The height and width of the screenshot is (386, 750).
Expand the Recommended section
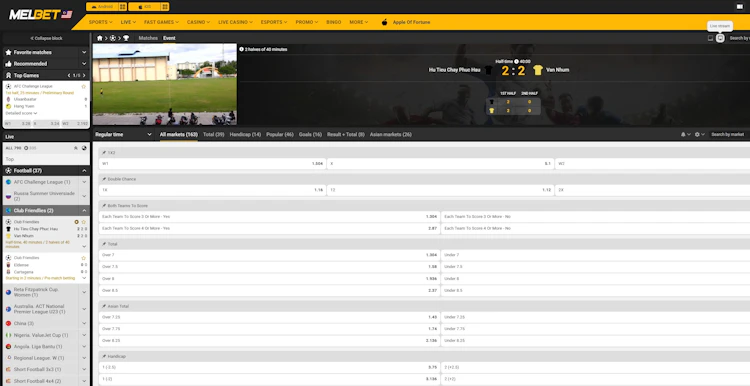[46, 64]
